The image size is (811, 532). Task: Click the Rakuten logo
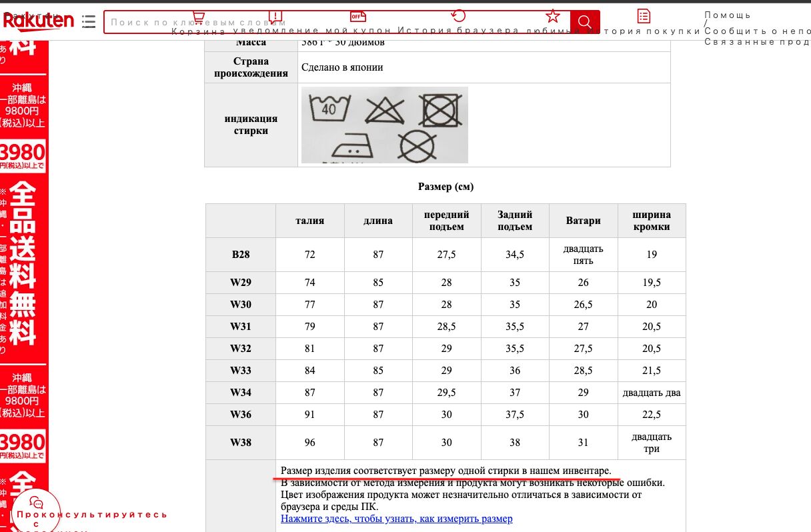point(38,22)
